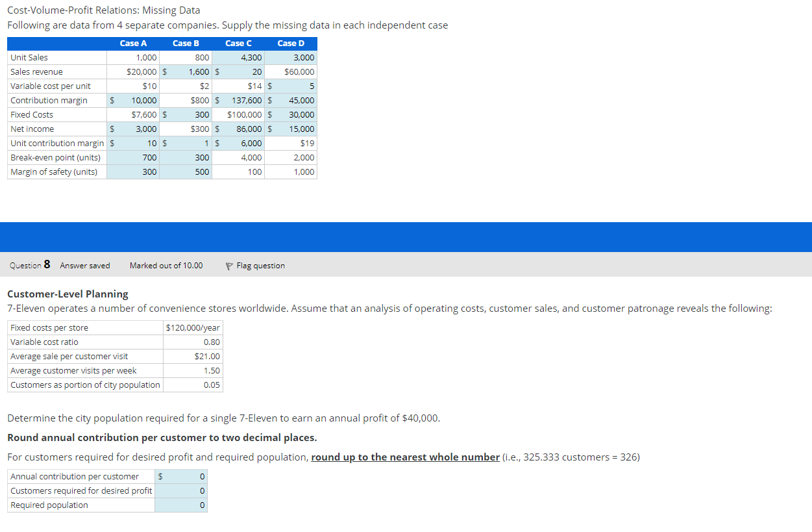
Task: Click the Marked out of 10.00 text
Action: tap(166, 265)
